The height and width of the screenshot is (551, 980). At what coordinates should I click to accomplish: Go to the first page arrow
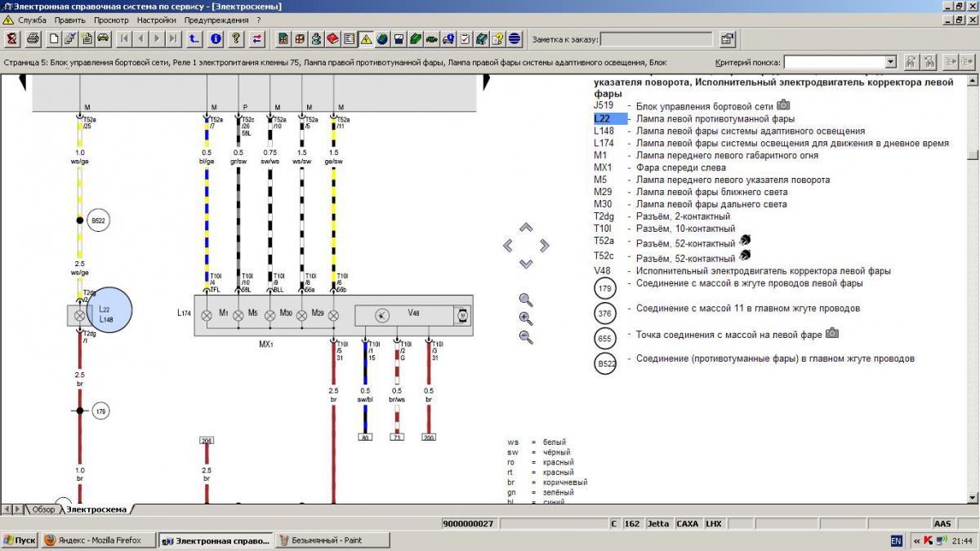(x=124, y=38)
